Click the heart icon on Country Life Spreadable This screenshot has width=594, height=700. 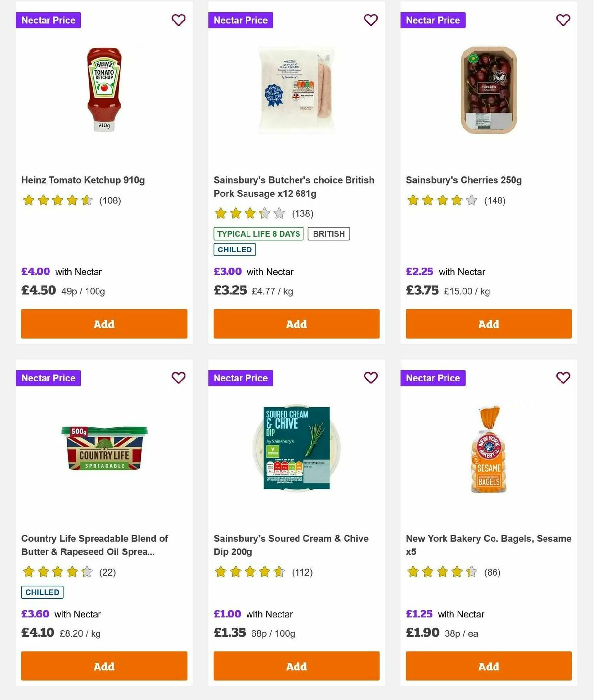pyautogui.click(x=178, y=377)
